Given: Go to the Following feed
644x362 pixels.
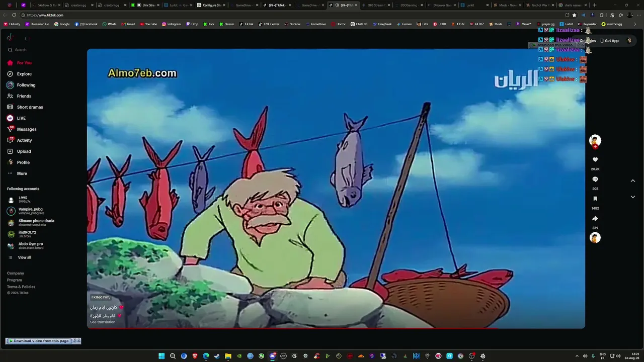Looking at the screenshot, I should pos(21,85).
